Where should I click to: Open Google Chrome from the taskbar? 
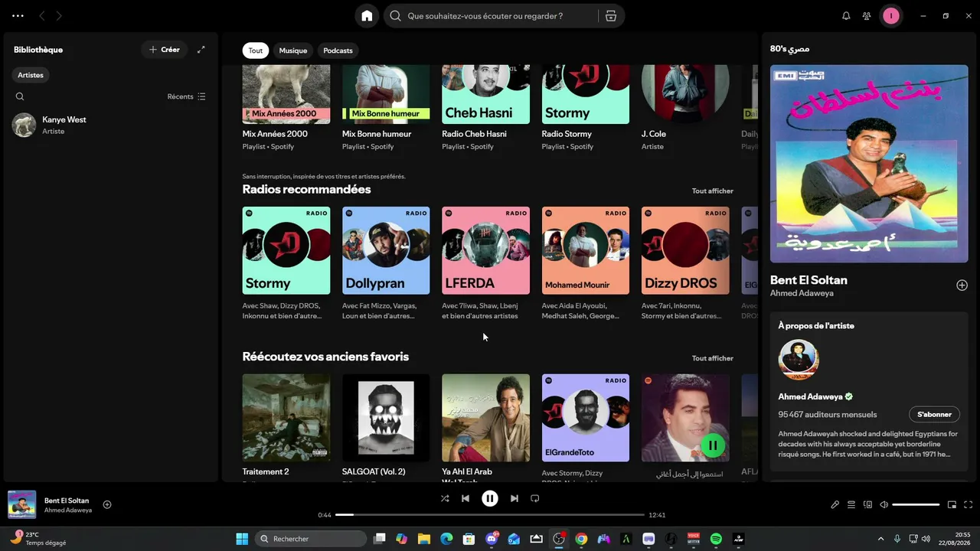581,539
